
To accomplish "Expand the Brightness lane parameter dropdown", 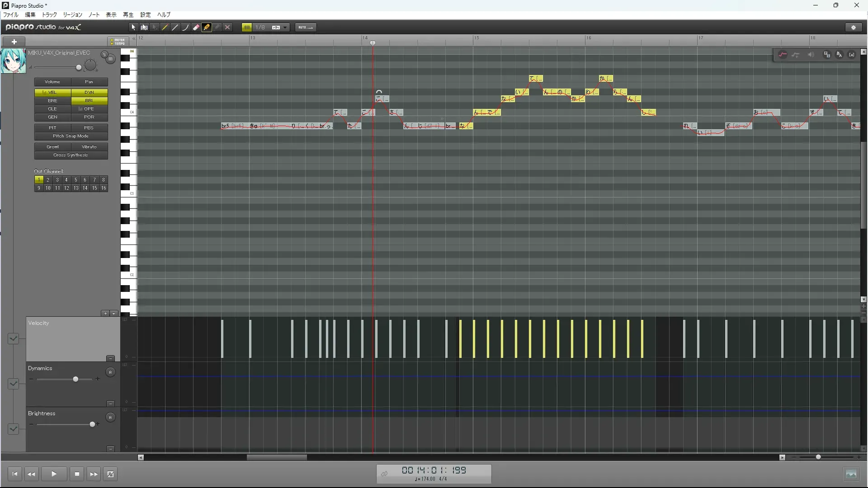I will point(13,429).
